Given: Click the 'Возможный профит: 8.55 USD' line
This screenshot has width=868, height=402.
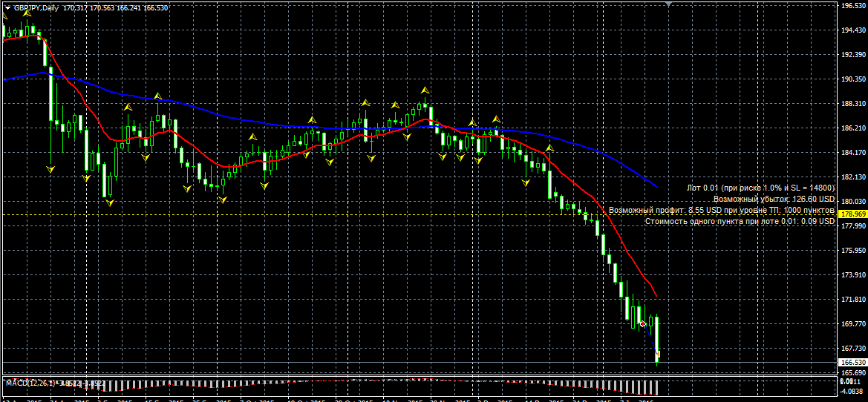Looking at the screenshot, I should 722,210.
